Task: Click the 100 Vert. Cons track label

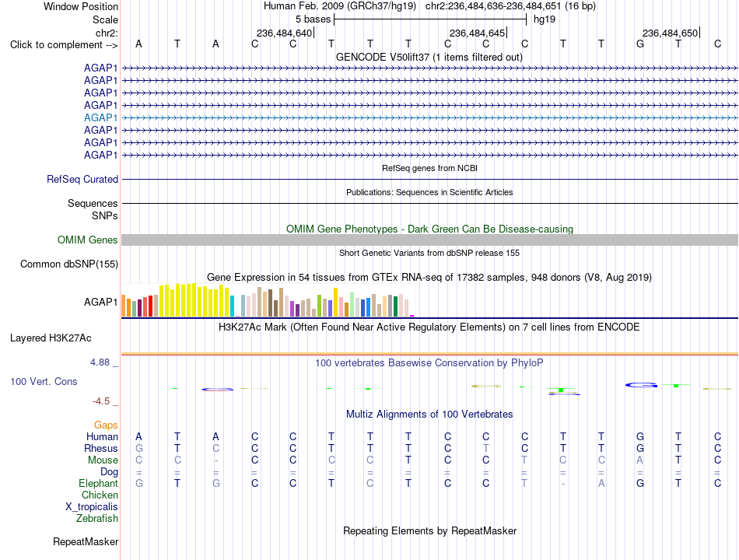Action: click(44, 381)
